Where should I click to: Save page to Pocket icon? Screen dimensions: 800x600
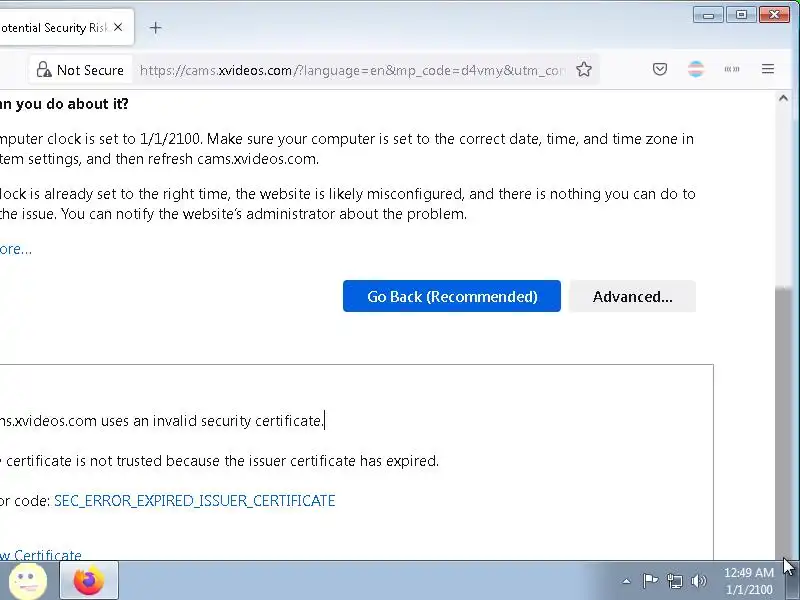coord(660,69)
